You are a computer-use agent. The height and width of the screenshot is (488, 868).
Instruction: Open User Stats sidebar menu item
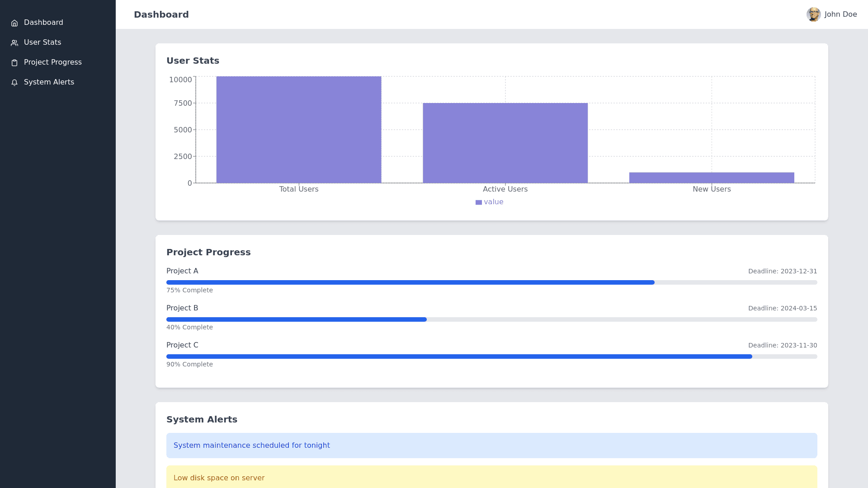click(42, 42)
